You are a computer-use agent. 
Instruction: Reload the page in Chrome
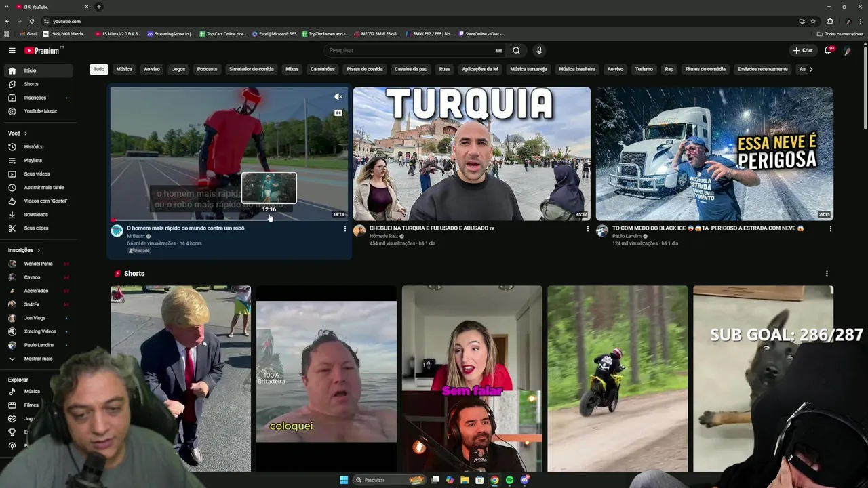click(31, 21)
